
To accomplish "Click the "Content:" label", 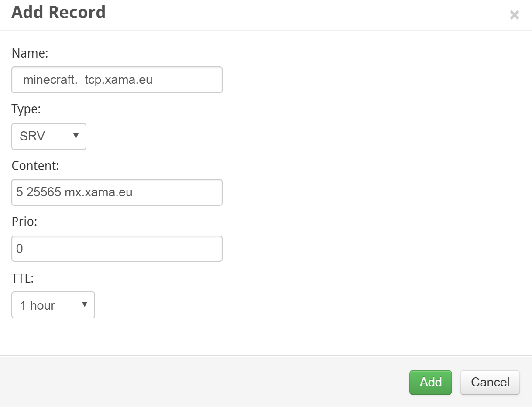I will click(35, 166).
